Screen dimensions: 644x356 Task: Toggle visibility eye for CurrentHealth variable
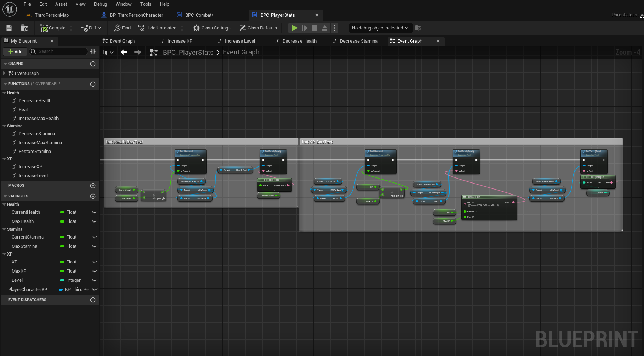95,212
